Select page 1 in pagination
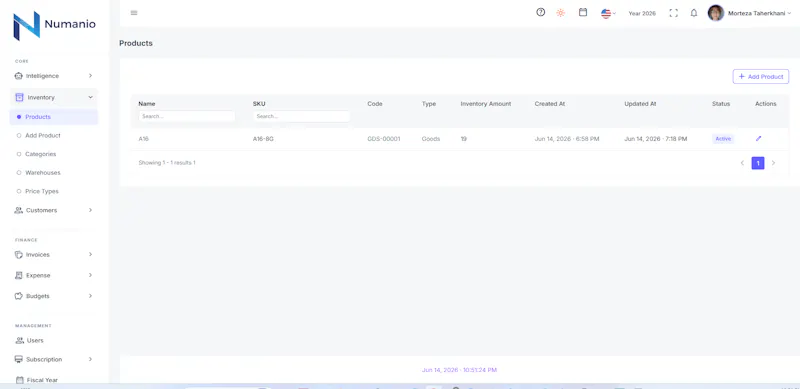This screenshot has height=389, width=800. (x=758, y=163)
